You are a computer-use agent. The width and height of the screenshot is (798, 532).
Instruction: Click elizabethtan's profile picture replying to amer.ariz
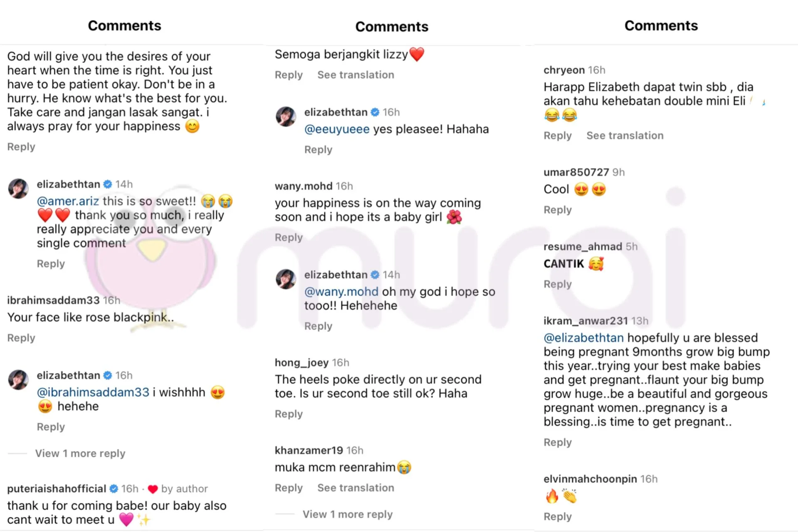pos(18,189)
